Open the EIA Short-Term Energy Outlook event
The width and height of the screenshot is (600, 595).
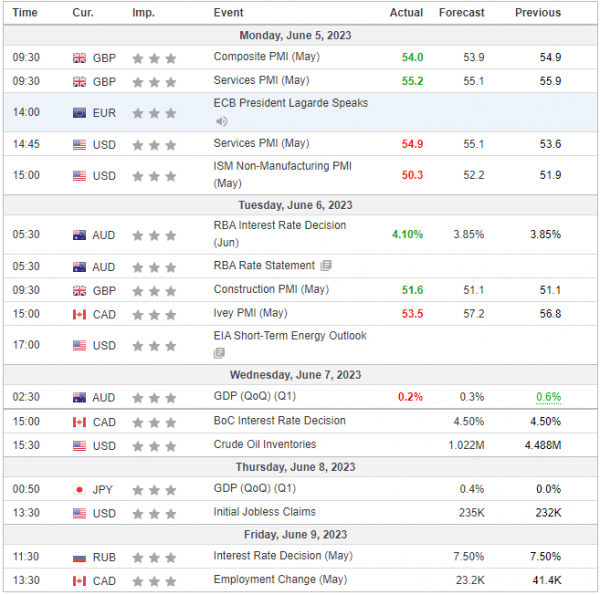coord(290,336)
